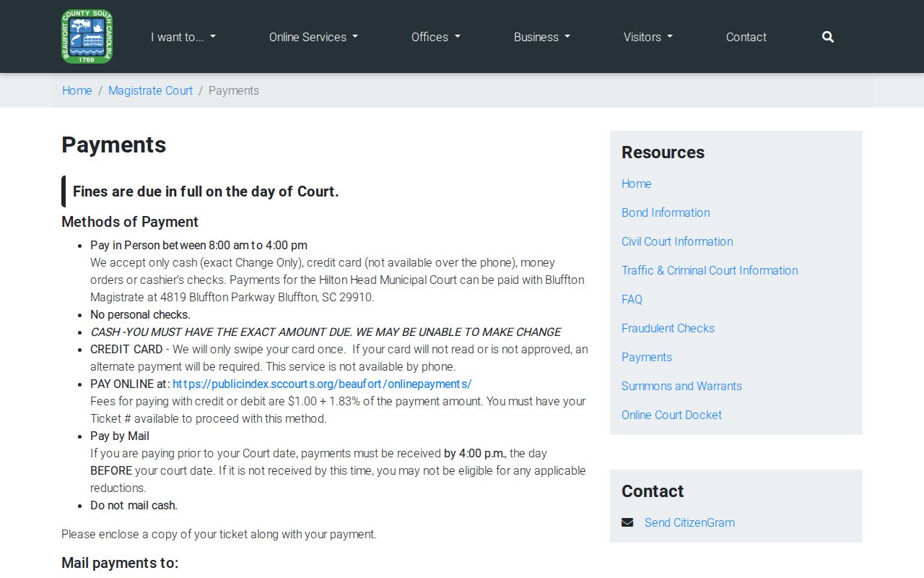The width and height of the screenshot is (924, 578).
Task: Click "Please enclose a copy of your ticket" sentence
Action: tap(219, 534)
